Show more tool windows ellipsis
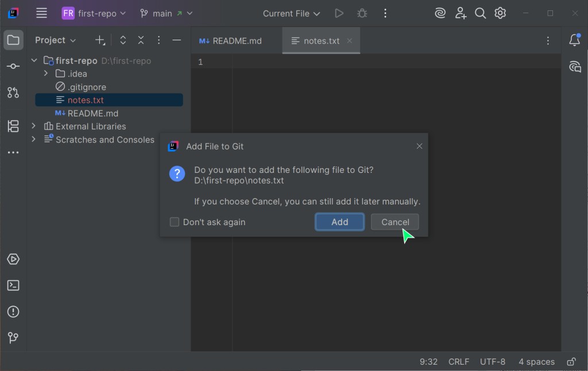The width and height of the screenshot is (588, 371). [13, 152]
